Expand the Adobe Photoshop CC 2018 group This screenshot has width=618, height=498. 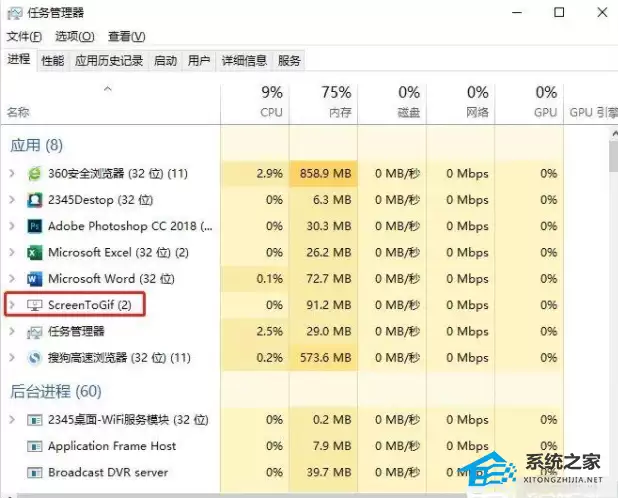12,226
